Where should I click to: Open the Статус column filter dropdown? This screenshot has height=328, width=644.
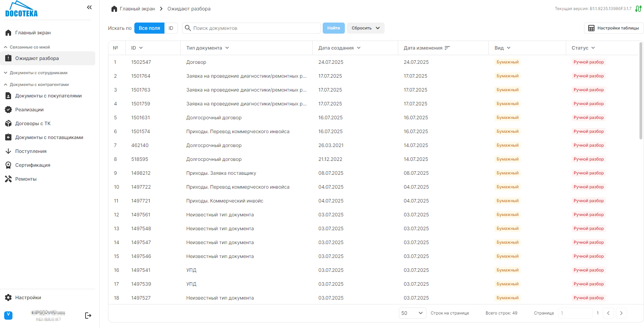click(x=593, y=48)
